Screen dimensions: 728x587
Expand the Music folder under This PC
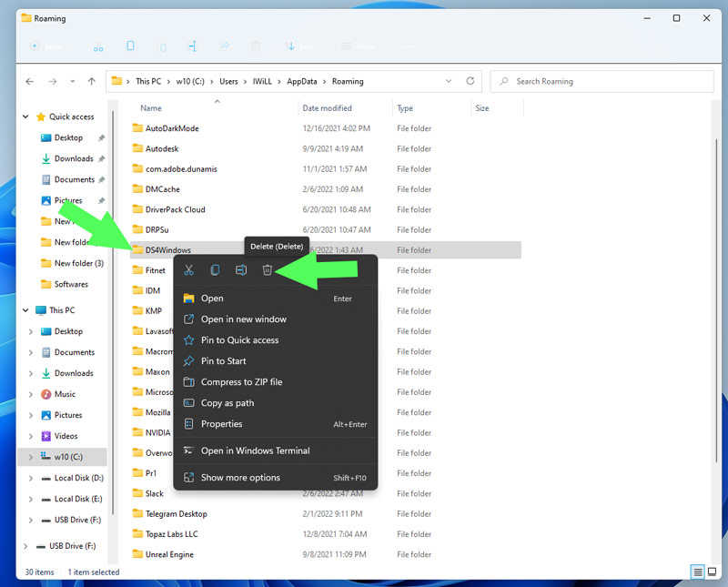click(x=31, y=394)
